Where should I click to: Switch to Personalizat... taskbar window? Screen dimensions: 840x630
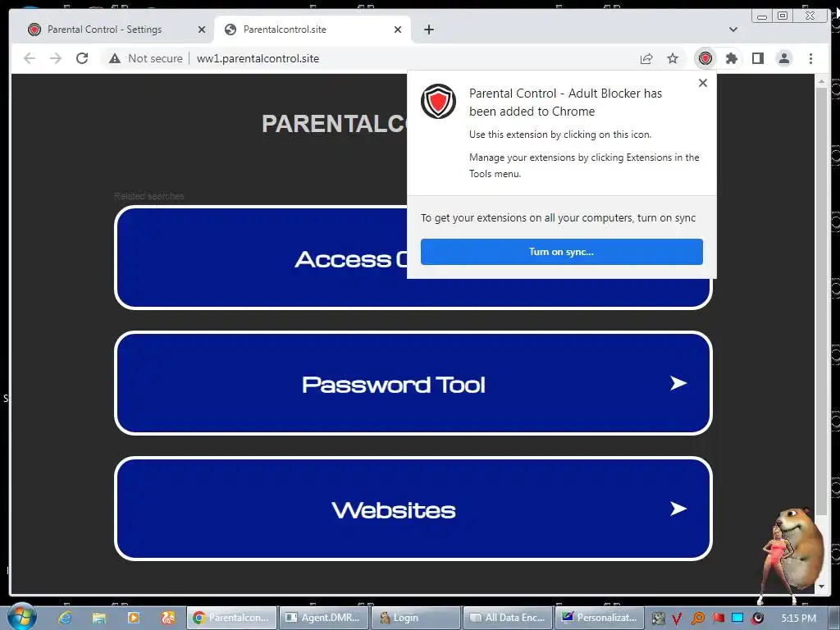pyautogui.click(x=600, y=618)
